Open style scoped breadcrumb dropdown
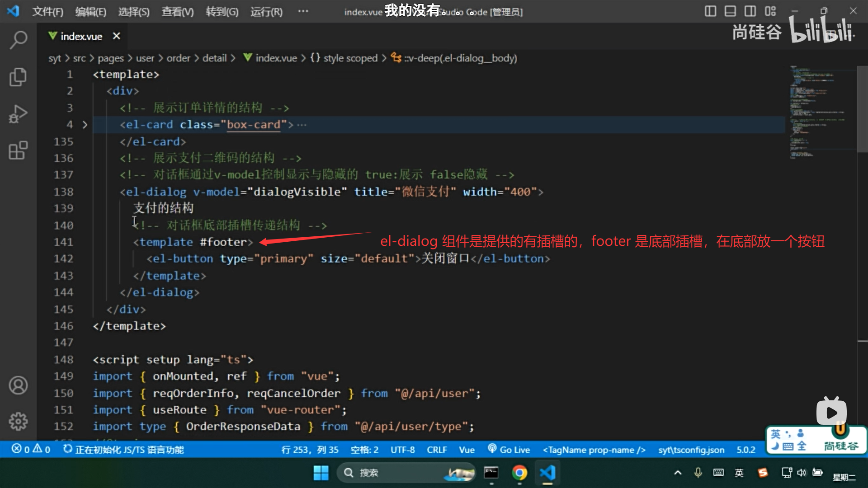868x488 pixels. click(x=350, y=58)
